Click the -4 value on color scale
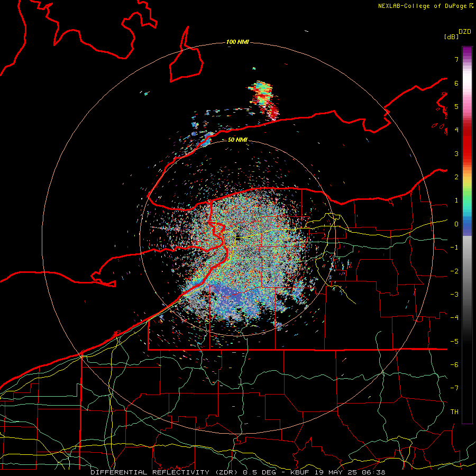476x476 pixels. pos(454,318)
